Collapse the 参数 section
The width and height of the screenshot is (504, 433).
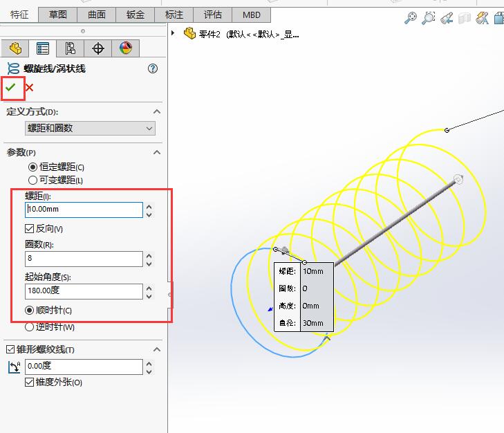tap(157, 152)
